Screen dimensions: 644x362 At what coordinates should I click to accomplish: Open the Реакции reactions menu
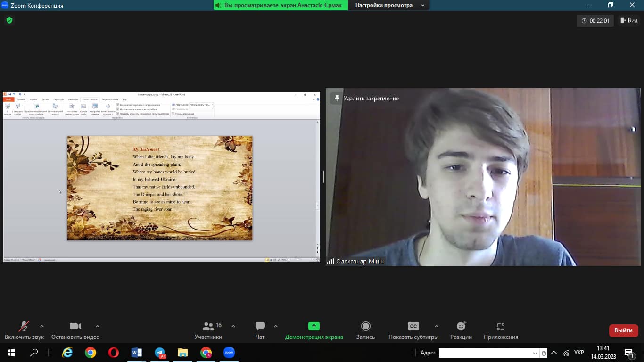[x=461, y=330]
